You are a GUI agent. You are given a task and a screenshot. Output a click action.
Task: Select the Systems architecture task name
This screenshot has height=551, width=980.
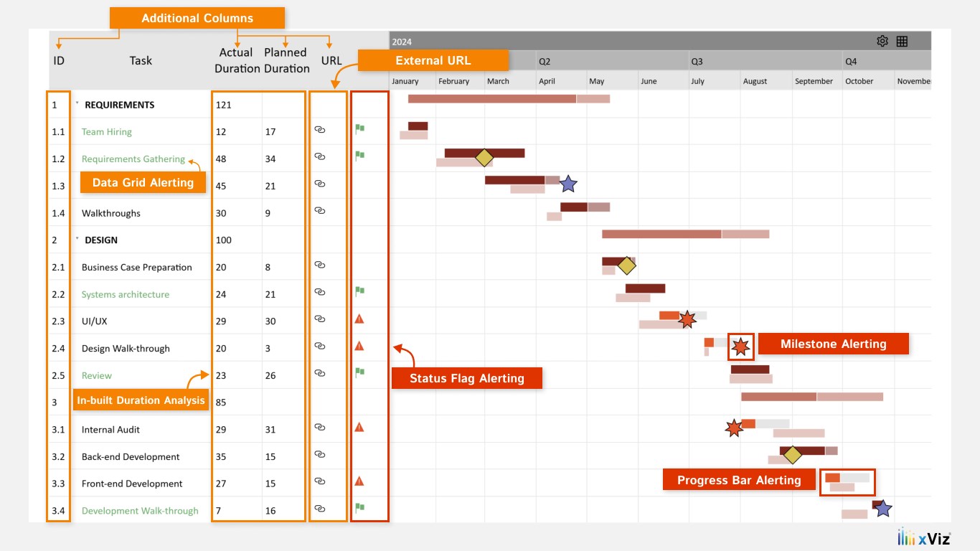point(126,295)
